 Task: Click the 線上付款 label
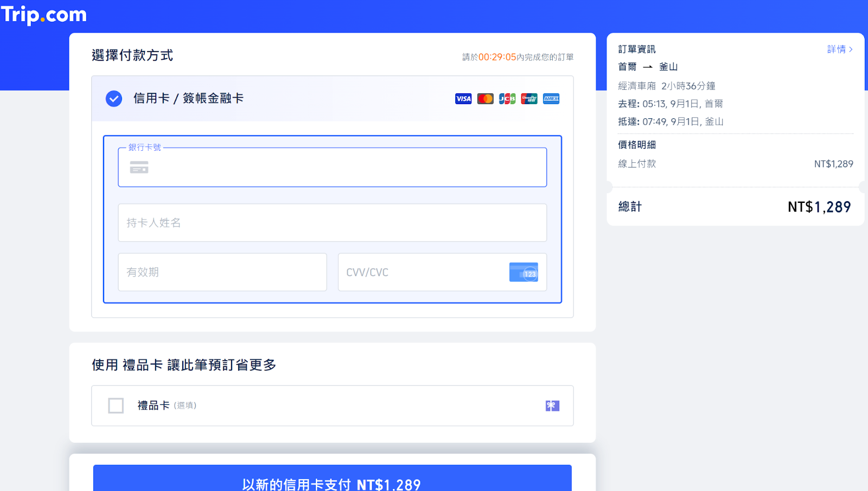click(637, 164)
